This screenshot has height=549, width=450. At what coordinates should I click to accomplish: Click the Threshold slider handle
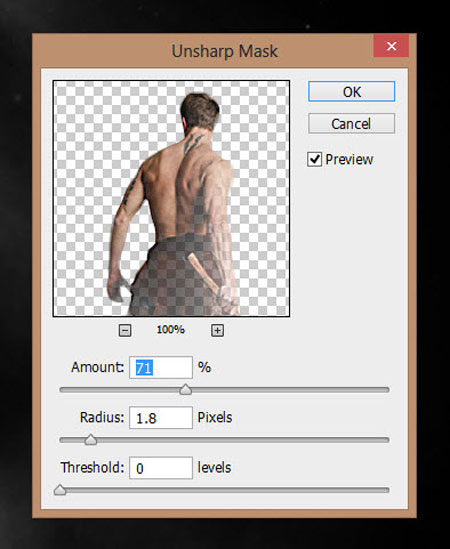click(60, 490)
